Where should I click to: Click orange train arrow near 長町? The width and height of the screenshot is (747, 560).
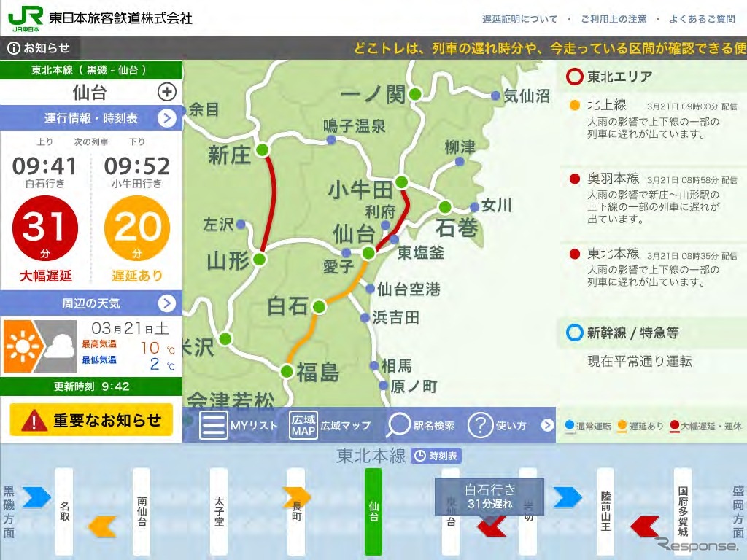[x=296, y=497]
